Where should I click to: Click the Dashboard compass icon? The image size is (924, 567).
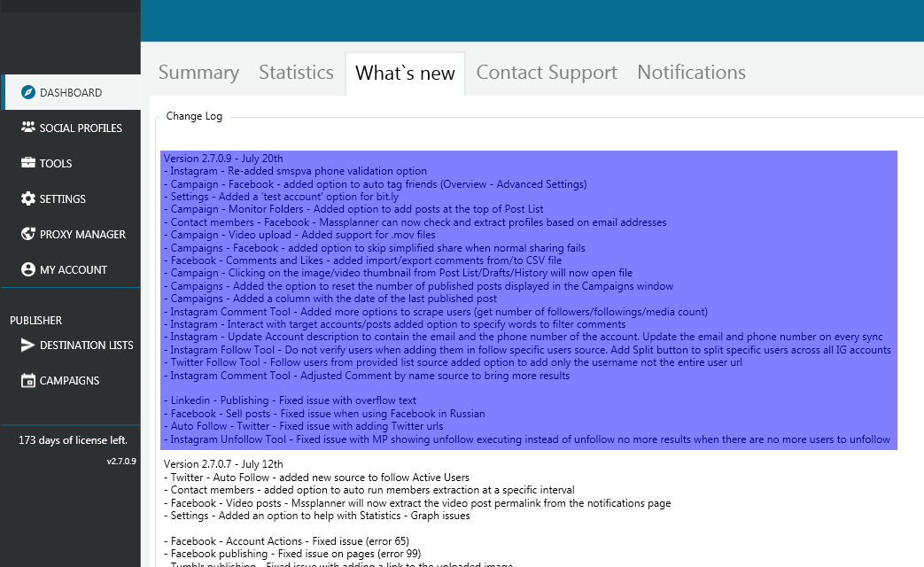28,93
